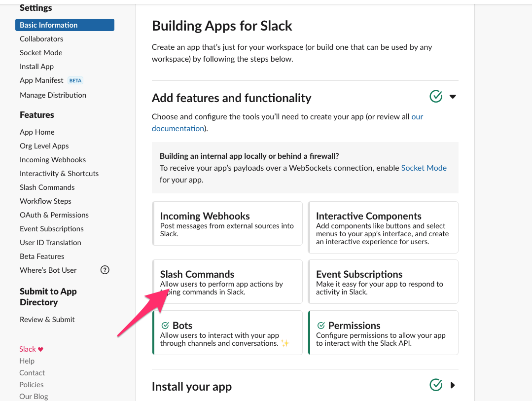Click the check icon on the Permissions card
Image resolution: width=532 pixels, height=401 pixels.
[x=321, y=326]
